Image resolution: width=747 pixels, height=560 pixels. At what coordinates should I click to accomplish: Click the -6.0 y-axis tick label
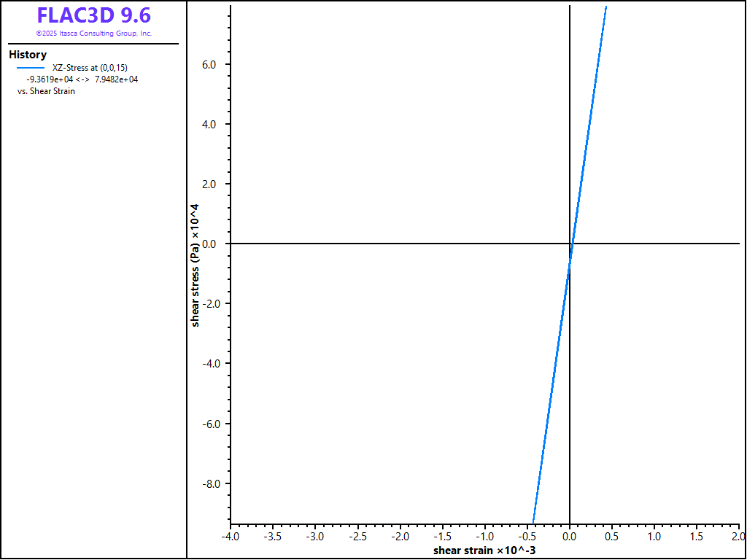pyautogui.click(x=208, y=424)
